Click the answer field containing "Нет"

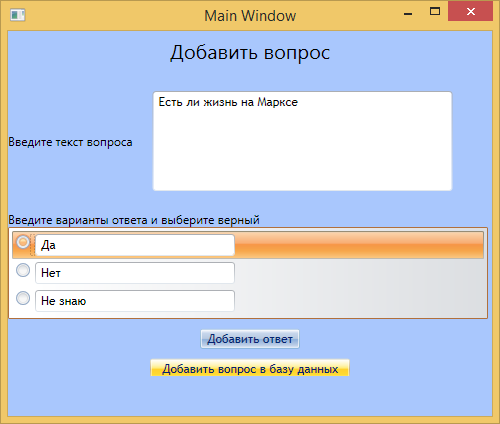135,273
